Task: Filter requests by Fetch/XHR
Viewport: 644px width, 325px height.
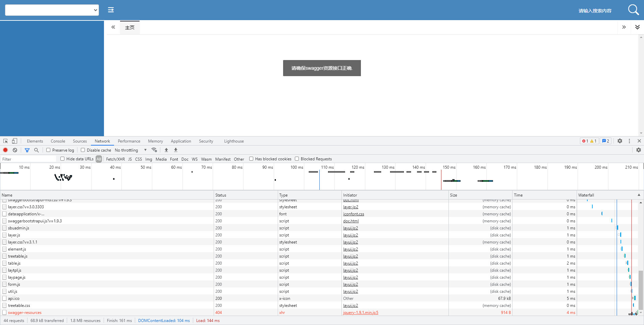Action: [x=115, y=159]
